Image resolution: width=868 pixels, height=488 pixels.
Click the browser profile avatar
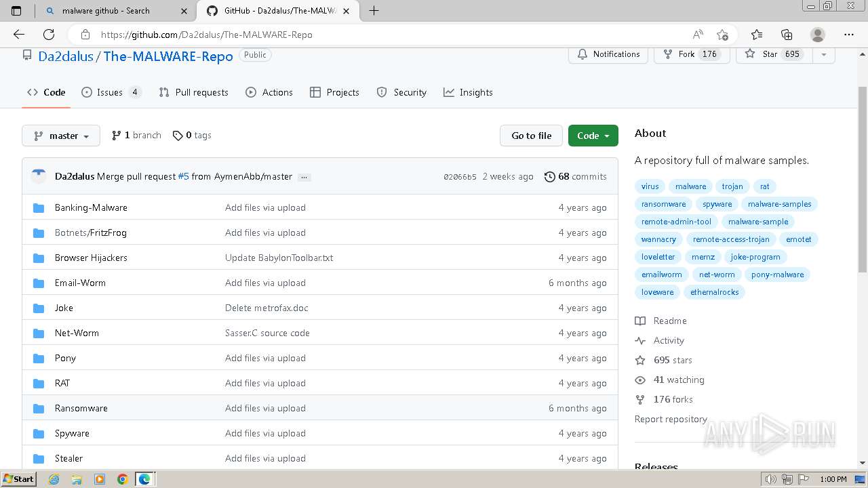point(818,35)
